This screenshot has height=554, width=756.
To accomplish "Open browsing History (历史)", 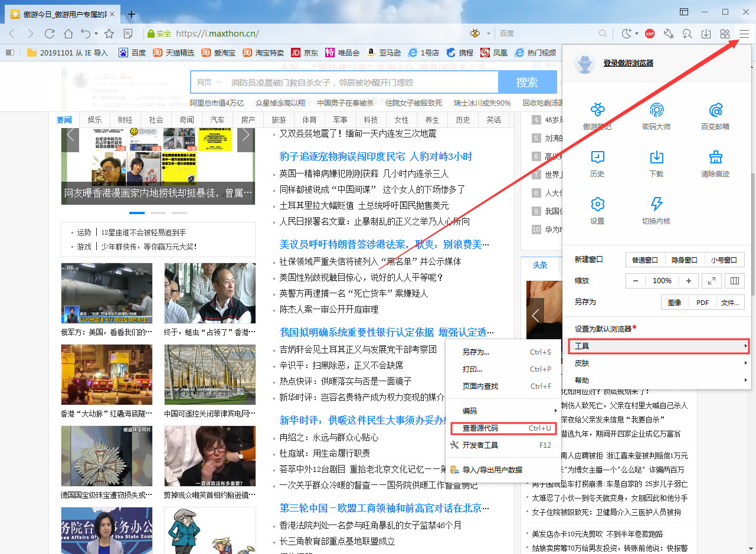I will pyautogui.click(x=597, y=163).
